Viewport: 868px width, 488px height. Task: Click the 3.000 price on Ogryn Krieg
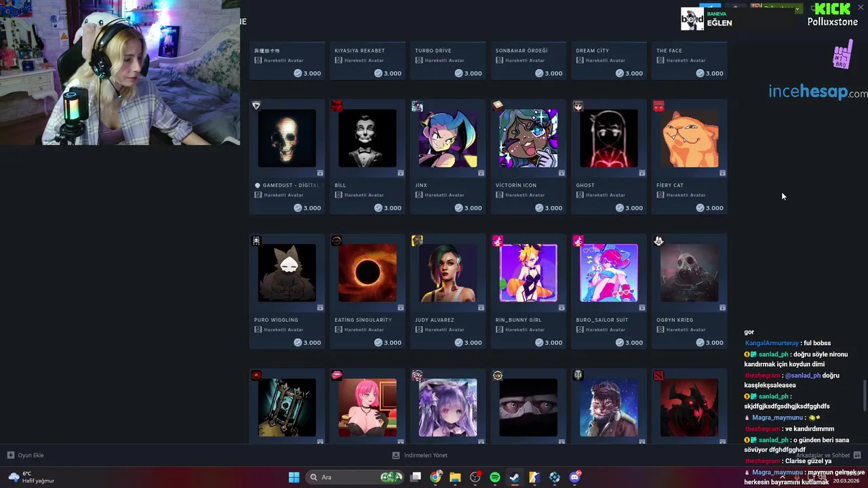pos(715,343)
